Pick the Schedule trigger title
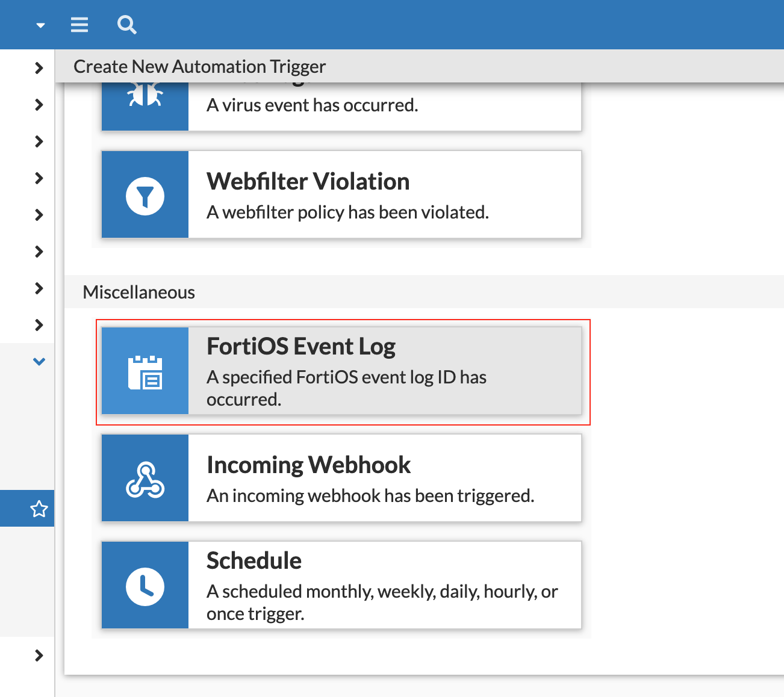 pyautogui.click(x=254, y=561)
